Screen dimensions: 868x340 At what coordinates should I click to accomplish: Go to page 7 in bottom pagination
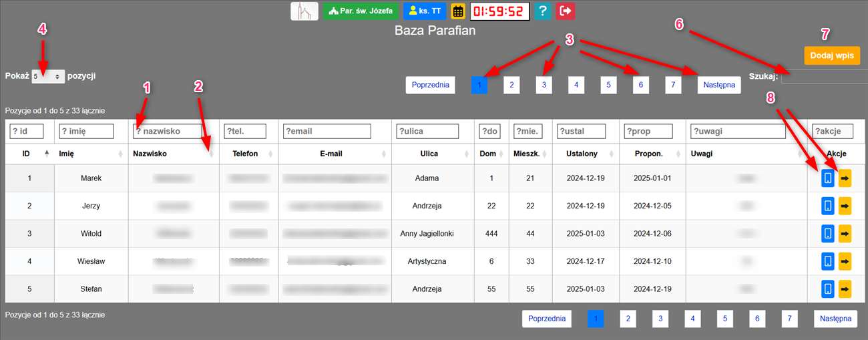pyautogui.click(x=789, y=319)
